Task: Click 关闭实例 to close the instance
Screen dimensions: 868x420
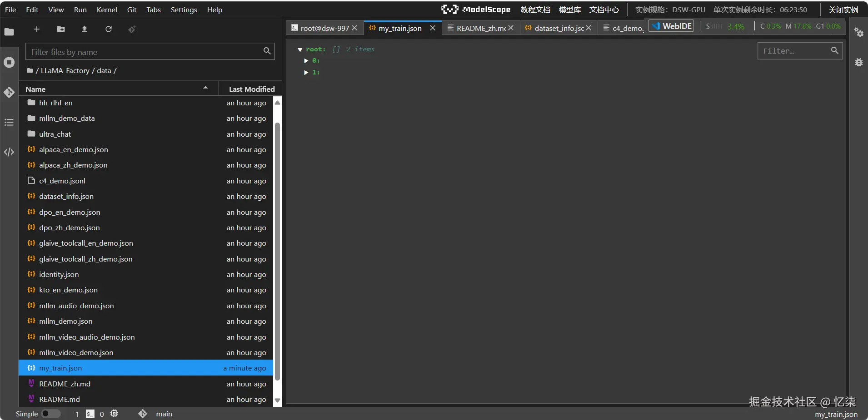Action: [843, 10]
